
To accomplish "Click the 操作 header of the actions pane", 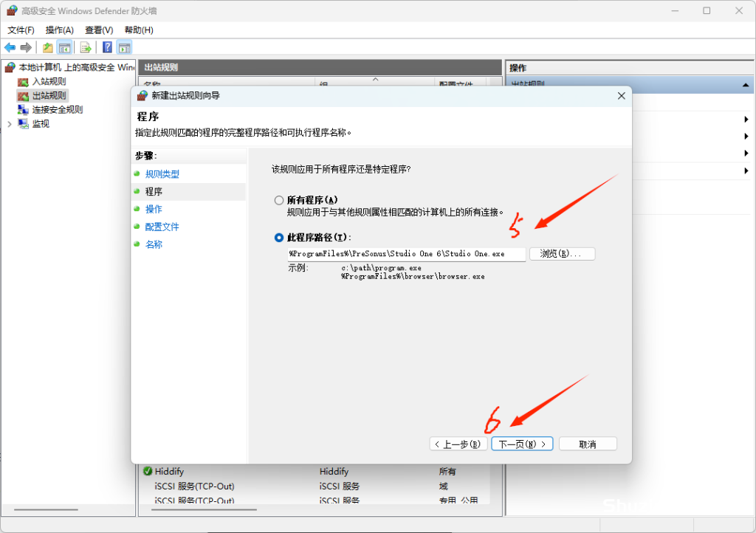I will (518, 68).
